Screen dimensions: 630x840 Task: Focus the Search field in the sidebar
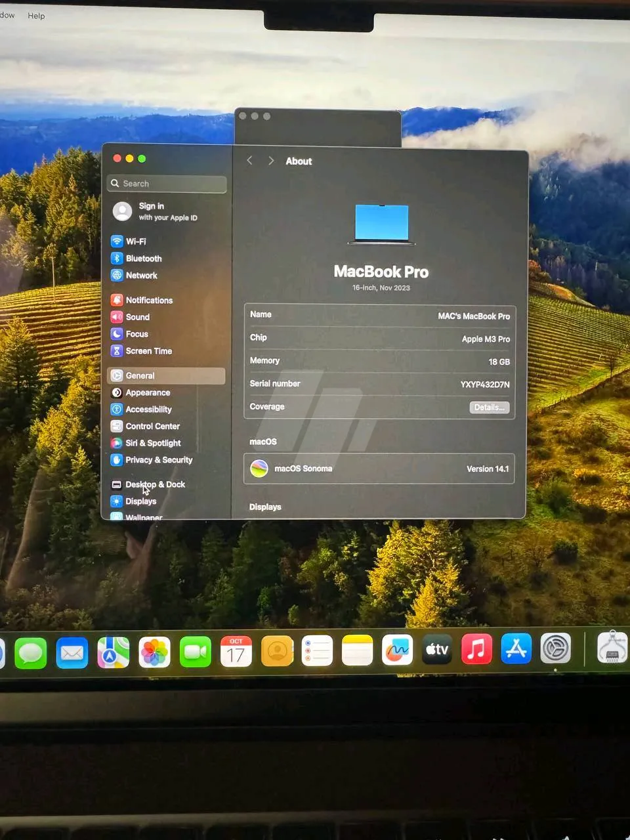[167, 184]
